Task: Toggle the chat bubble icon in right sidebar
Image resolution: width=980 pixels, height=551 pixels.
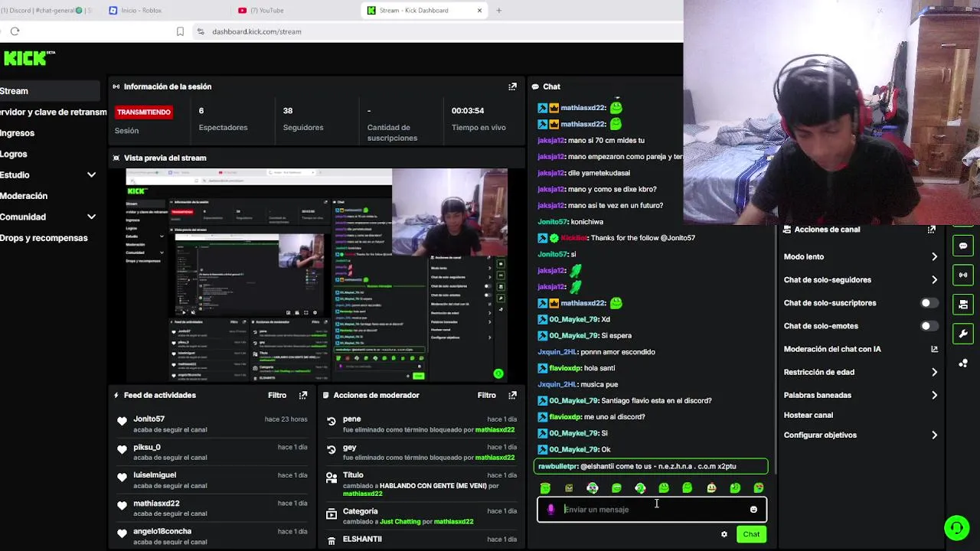Action: [x=963, y=246]
